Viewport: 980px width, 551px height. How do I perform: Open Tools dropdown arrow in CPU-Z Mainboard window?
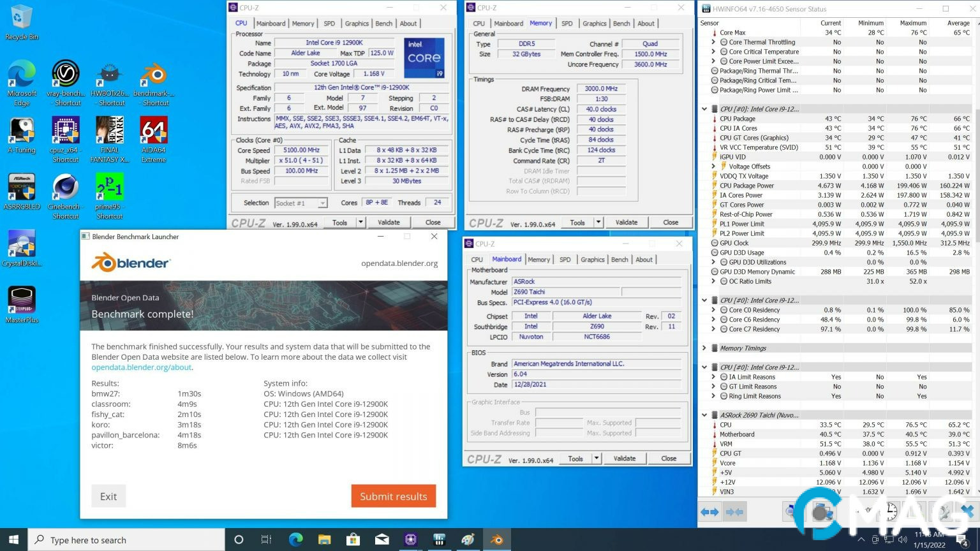click(x=596, y=459)
